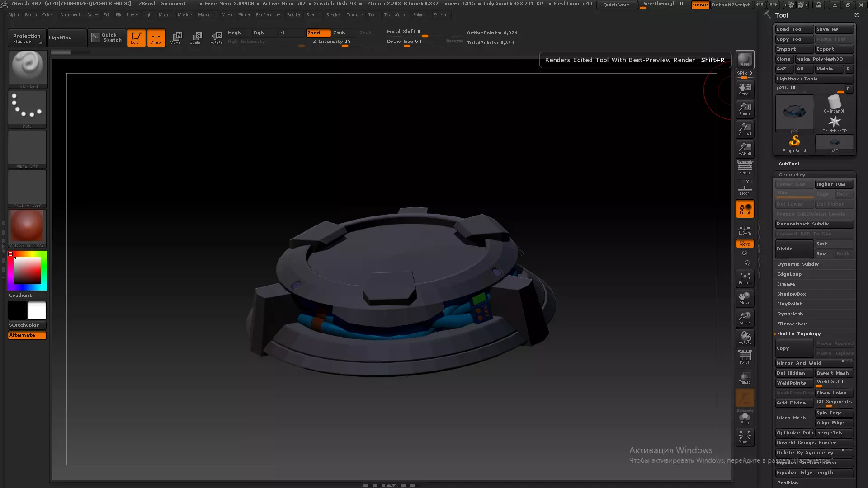Image resolution: width=868 pixels, height=488 pixels.
Task: Toggle Persp perspective view
Action: click(x=745, y=168)
